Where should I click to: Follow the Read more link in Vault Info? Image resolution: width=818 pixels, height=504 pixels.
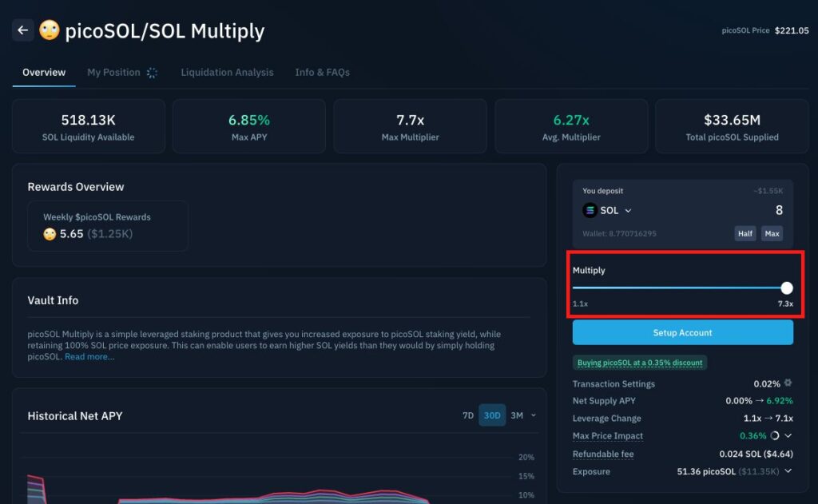point(89,357)
